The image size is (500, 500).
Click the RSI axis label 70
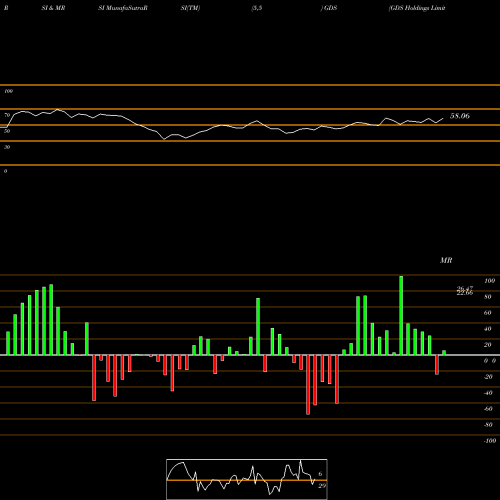point(7,115)
